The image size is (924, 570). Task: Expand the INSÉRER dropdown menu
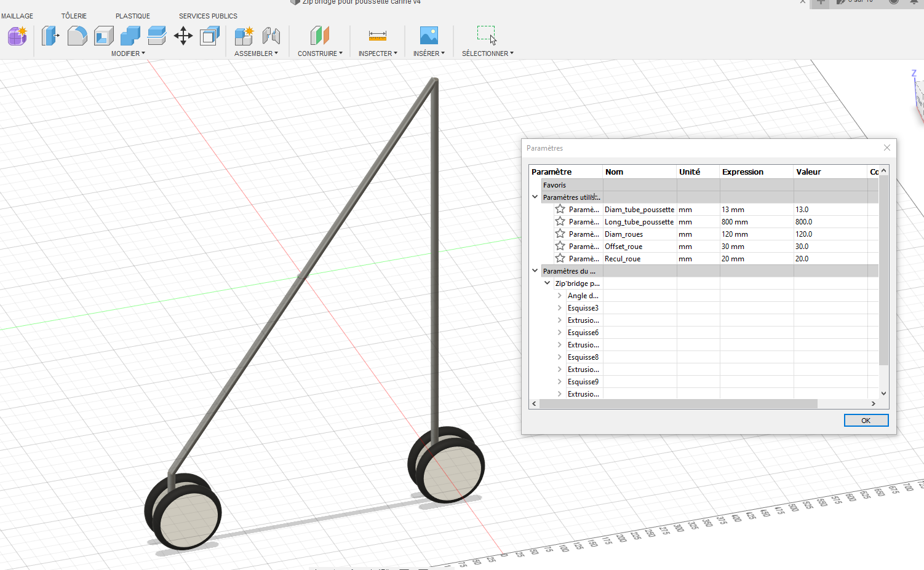tap(429, 53)
